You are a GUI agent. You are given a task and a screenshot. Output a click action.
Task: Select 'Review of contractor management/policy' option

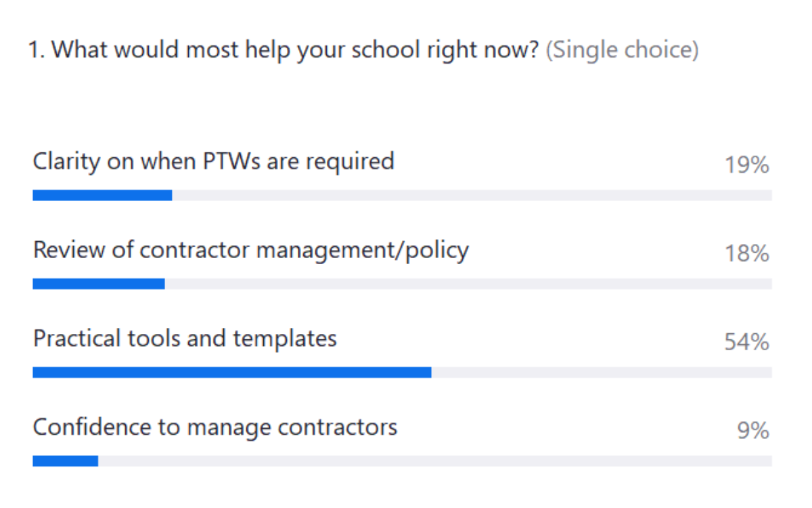pyautogui.click(x=250, y=250)
